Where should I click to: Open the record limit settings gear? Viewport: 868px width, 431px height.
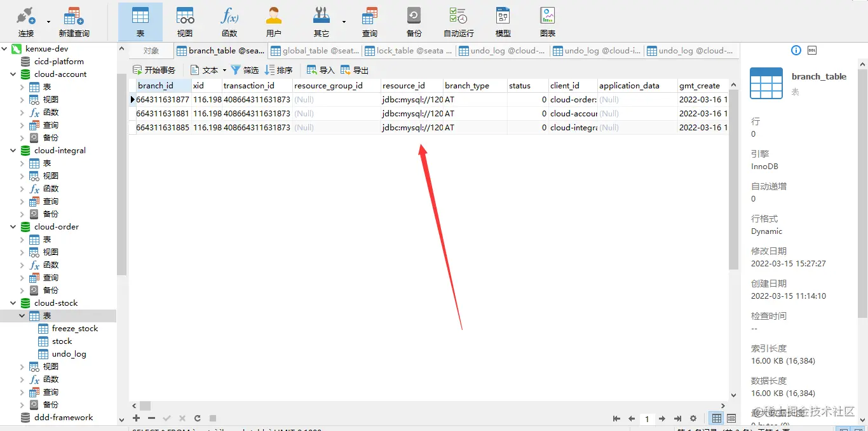[x=693, y=418]
